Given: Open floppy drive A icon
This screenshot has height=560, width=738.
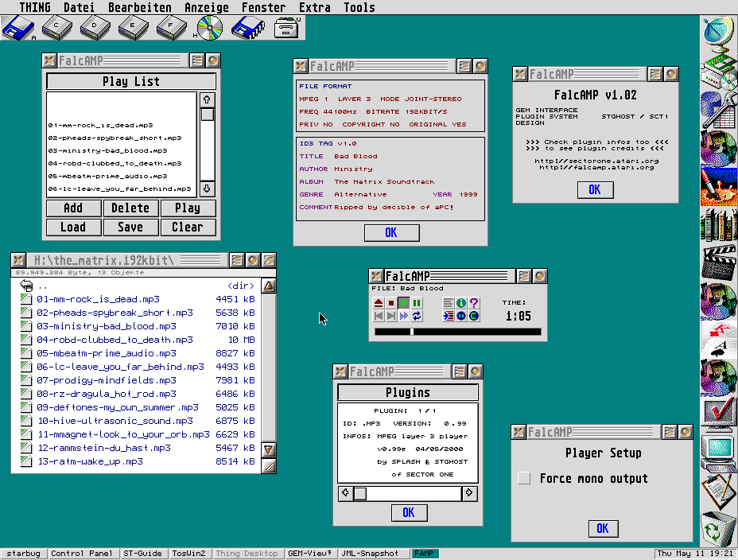Looking at the screenshot, I should pyautogui.click(x=18, y=27).
